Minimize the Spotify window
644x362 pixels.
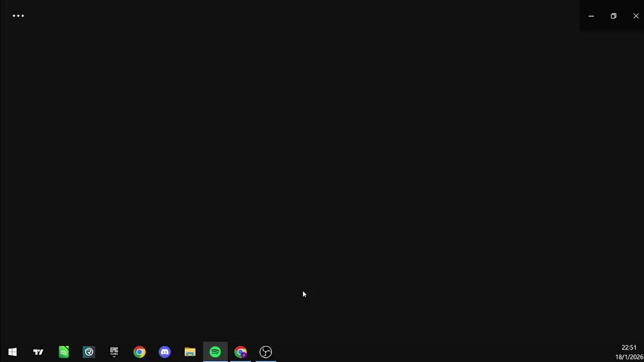pyautogui.click(x=591, y=16)
